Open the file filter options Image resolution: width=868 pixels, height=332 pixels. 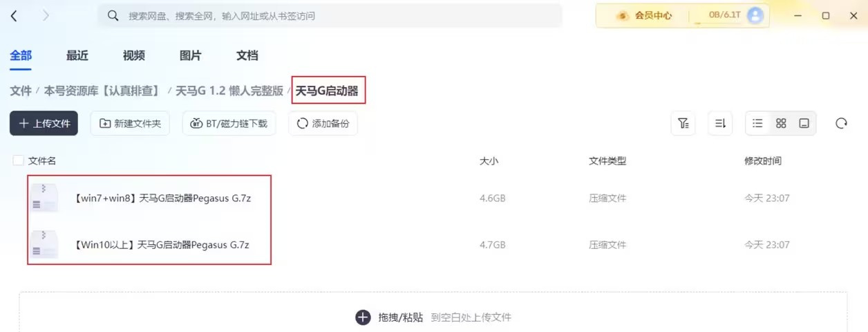click(683, 123)
